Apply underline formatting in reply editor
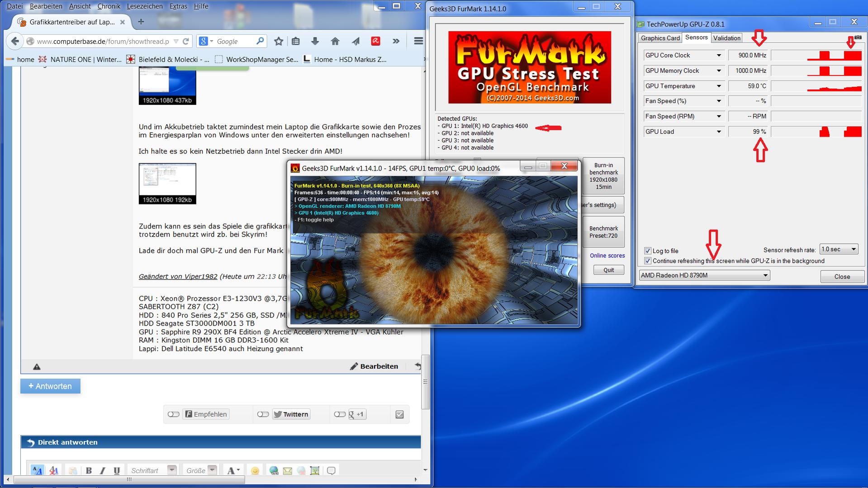Screen dimensions: 868x488 coord(117,470)
